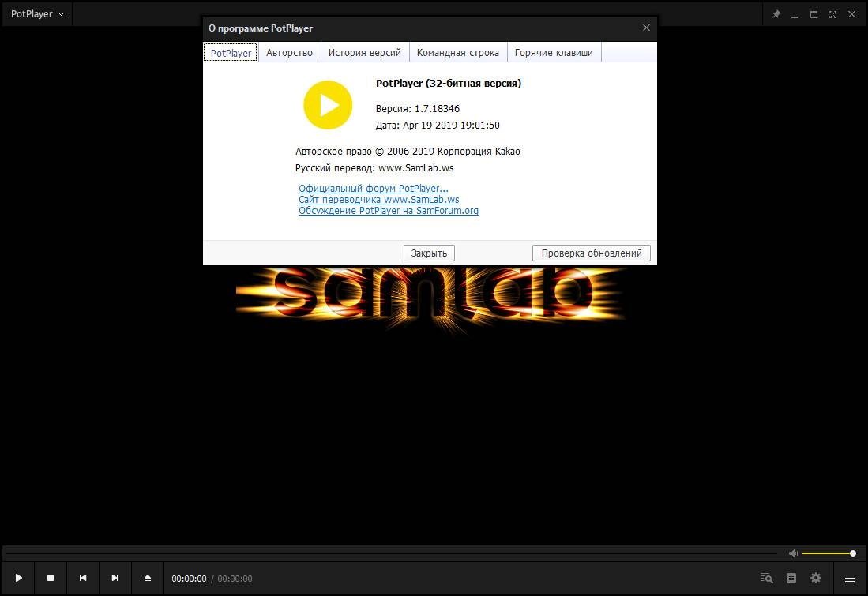Screen dimensions: 868x596
Task: Click the current time 00:00:00 display
Action: click(x=189, y=579)
